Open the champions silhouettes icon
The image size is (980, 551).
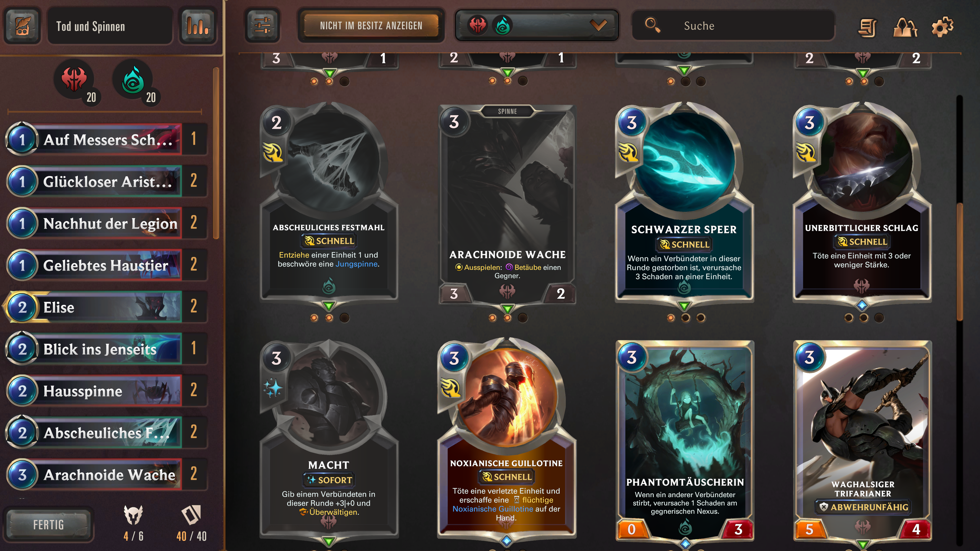tap(905, 27)
